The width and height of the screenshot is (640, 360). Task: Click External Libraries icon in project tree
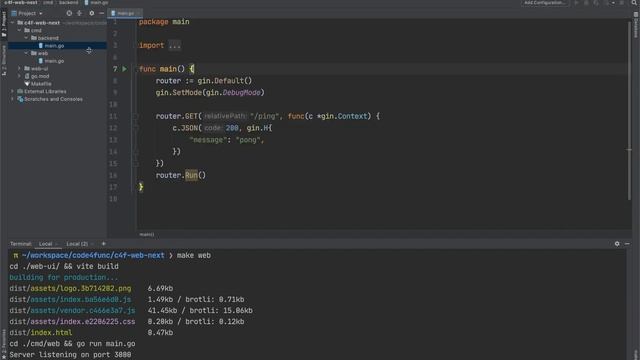coord(20,91)
